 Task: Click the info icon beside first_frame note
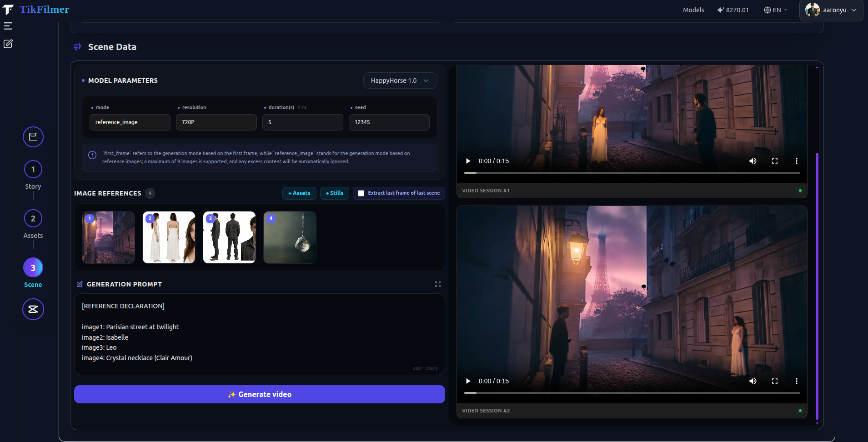pos(92,155)
